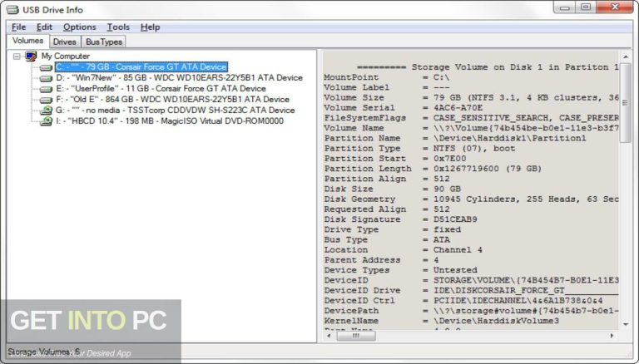The image size is (639, 364).
Task: Click the My Computer icon in tree
Action: 31,56
